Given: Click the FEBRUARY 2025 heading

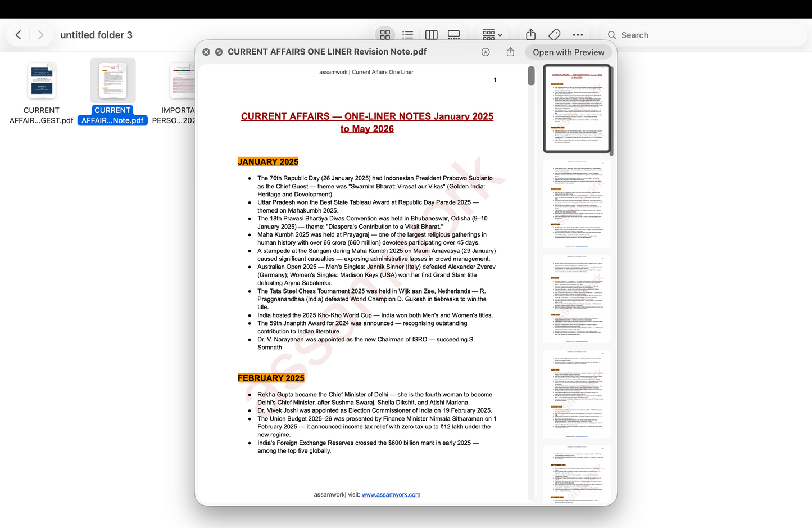Looking at the screenshot, I should [271, 378].
